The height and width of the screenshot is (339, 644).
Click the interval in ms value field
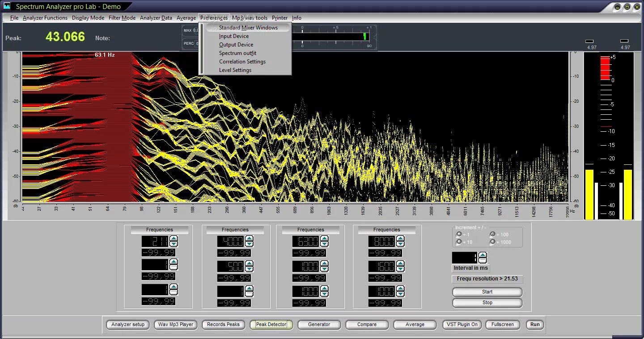click(x=465, y=258)
